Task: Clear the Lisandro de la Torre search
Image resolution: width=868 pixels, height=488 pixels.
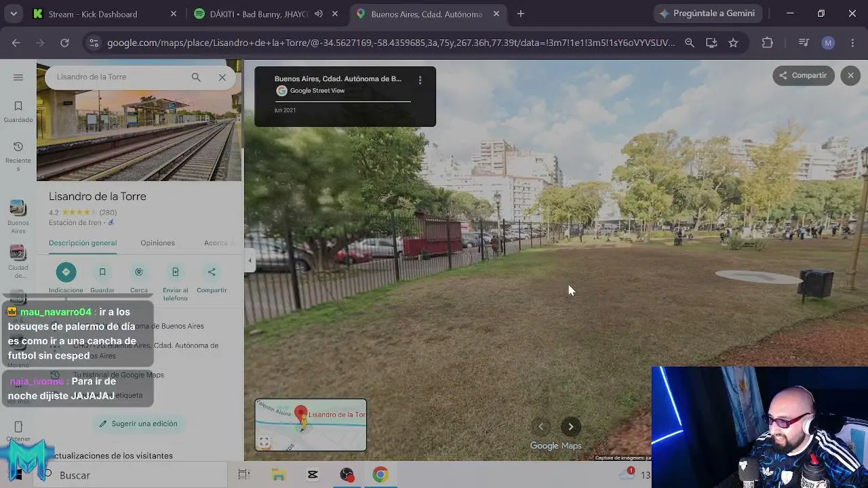Action: pyautogui.click(x=222, y=77)
